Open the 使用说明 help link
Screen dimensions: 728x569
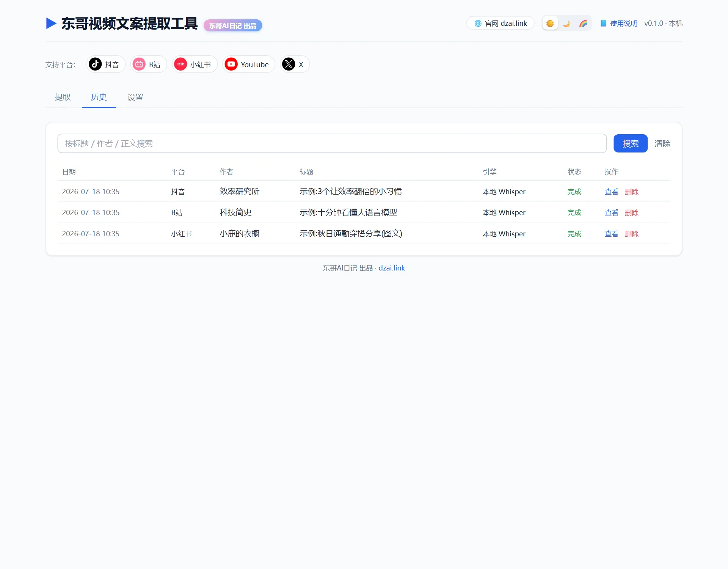pos(619,24)
